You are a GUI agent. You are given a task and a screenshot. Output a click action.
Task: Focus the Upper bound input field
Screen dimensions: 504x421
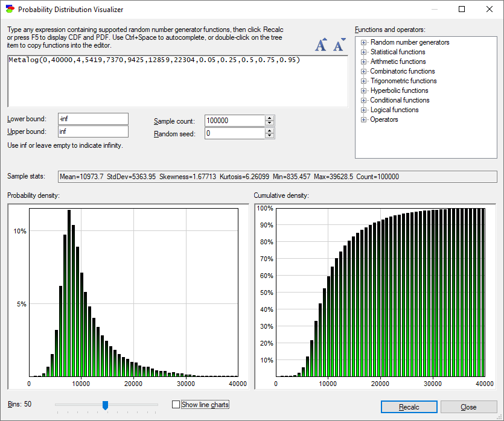93,131
